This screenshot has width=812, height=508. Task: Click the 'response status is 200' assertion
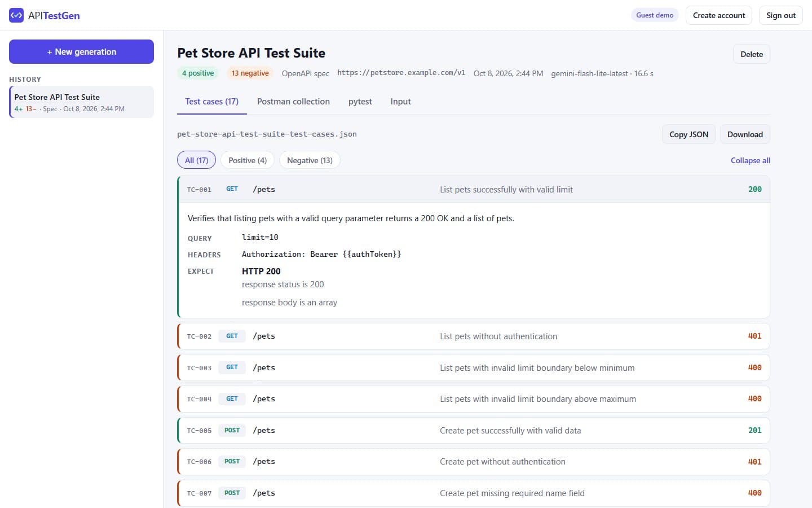pyautogui.click(x=283, y=284)
